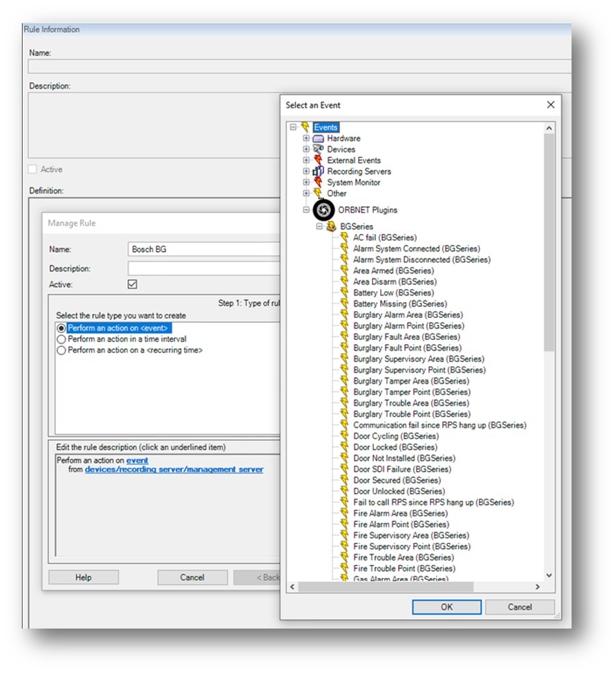Click the Door Unlocked event icon
This screenshot has width=616, height=673.
[x=344, y=491]
